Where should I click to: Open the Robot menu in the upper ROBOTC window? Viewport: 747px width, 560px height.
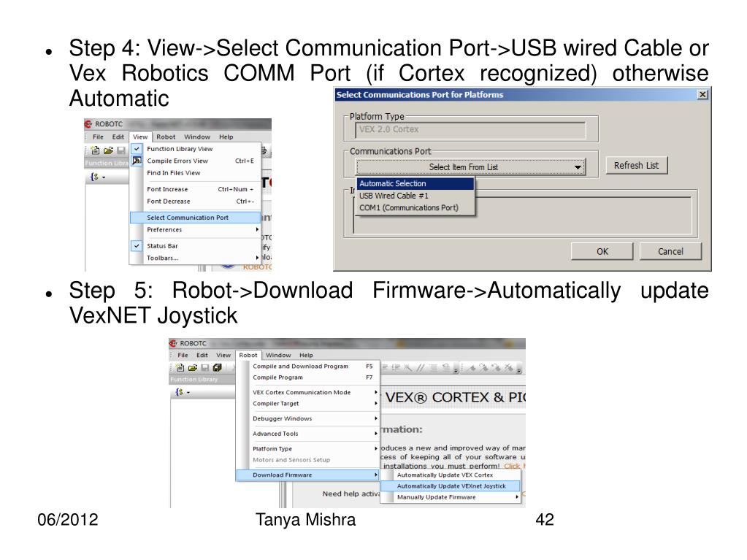click(166, 137)
